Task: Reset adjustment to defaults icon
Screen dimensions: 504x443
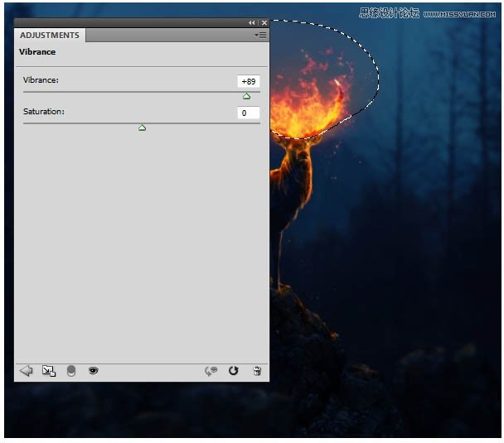Action: tap(234, 371)
